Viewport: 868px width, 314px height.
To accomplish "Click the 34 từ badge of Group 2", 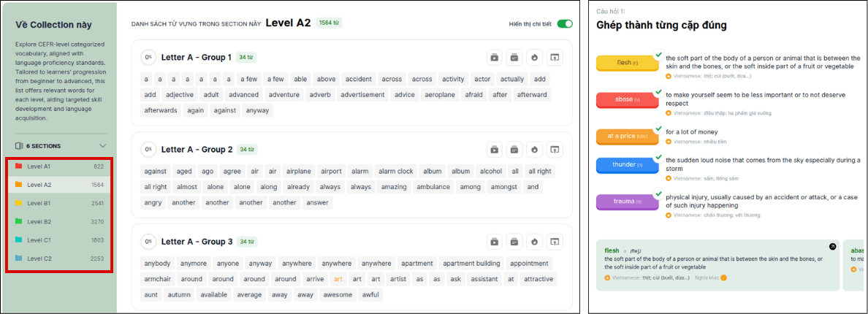I will 247,149.
